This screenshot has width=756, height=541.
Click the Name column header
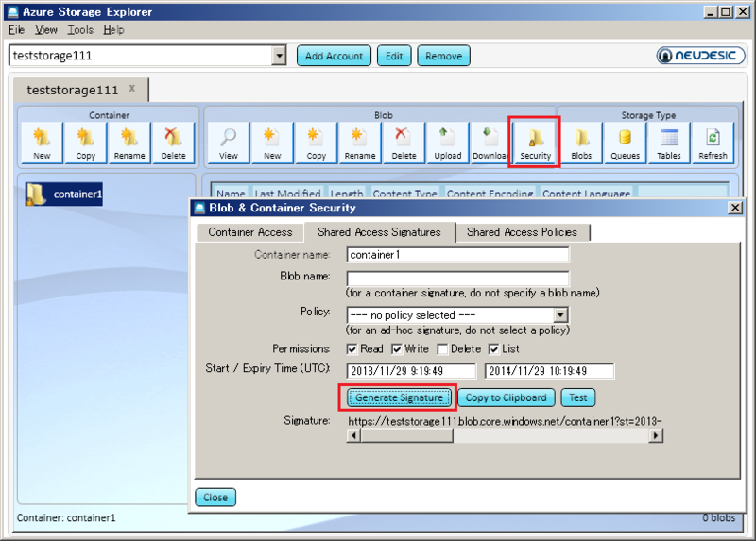point(231,194)
